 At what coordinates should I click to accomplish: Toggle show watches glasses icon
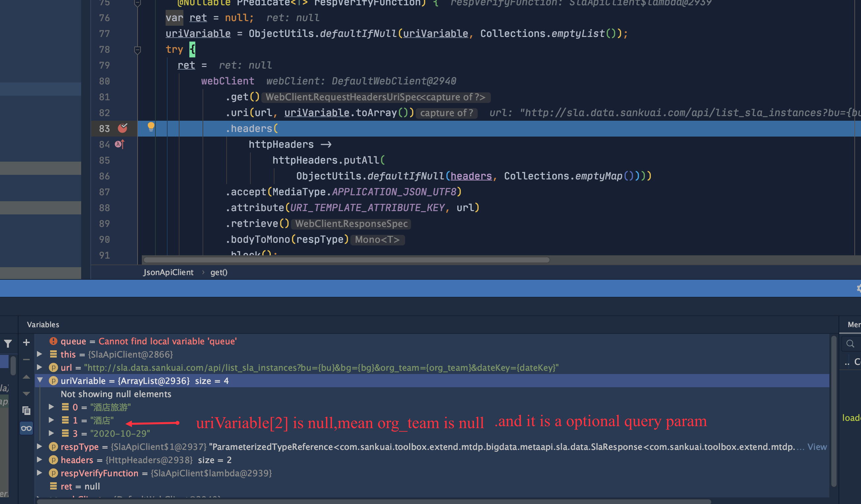pos(26,428)
